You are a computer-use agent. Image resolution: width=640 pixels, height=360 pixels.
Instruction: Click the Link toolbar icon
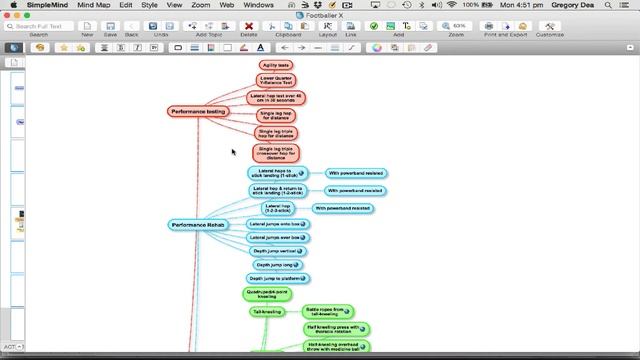click(x=351, y=26)
